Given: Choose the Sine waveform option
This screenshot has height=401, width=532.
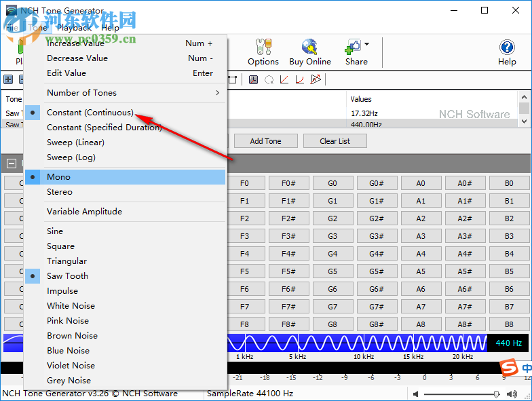Looking at the screenshot, I should point(55,231).
